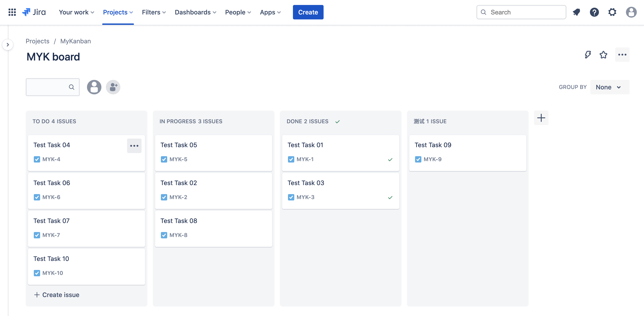
Task: Open the Filters menu
Action: click(x=154, y=12)
